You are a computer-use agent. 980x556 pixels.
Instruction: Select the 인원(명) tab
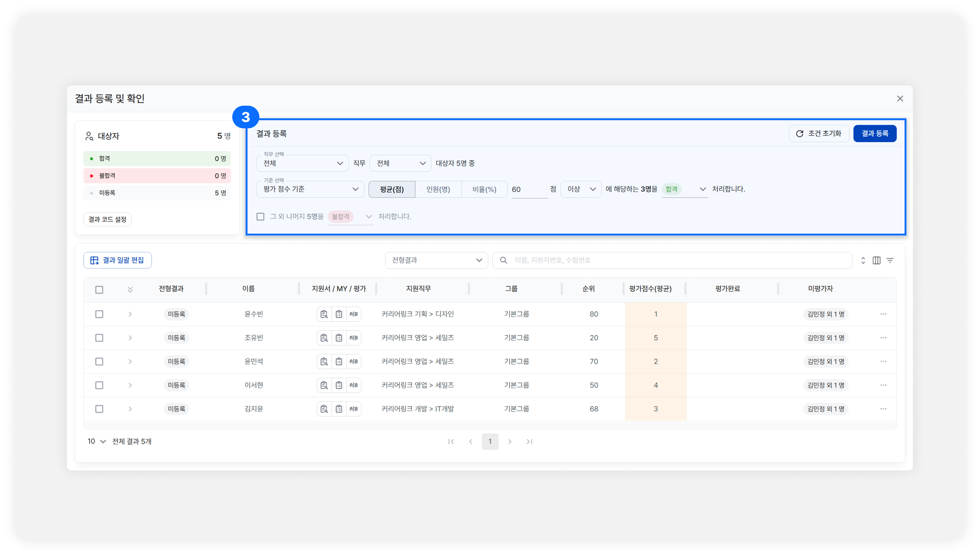coord(438,189)
